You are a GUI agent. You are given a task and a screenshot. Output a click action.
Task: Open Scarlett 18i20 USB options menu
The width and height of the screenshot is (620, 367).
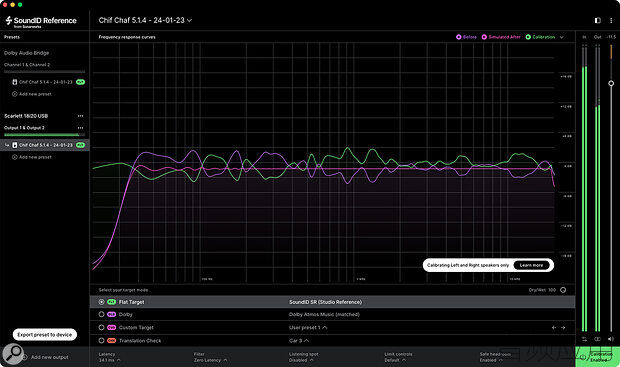81,116
